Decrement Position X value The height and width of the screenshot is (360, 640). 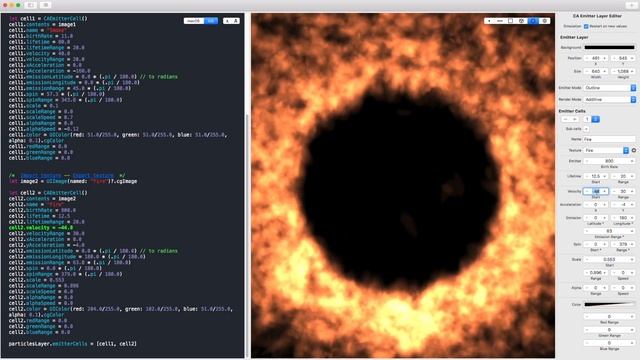pos(587,58)
